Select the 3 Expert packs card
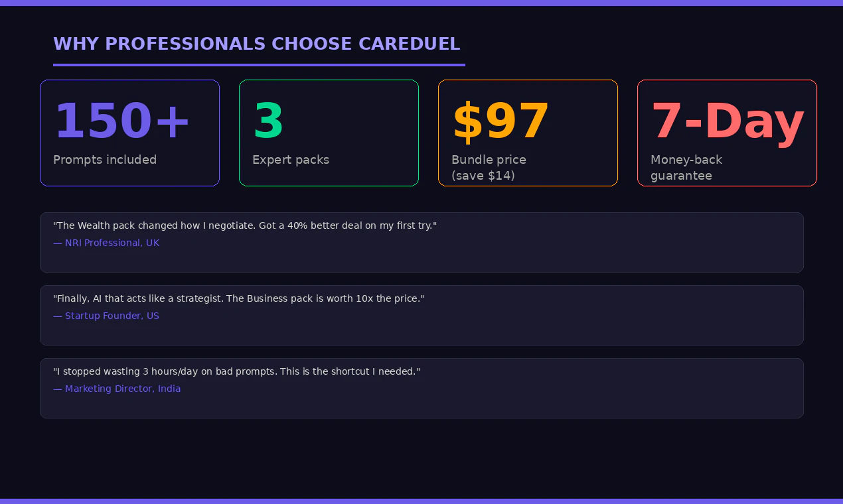 [329, 133]
